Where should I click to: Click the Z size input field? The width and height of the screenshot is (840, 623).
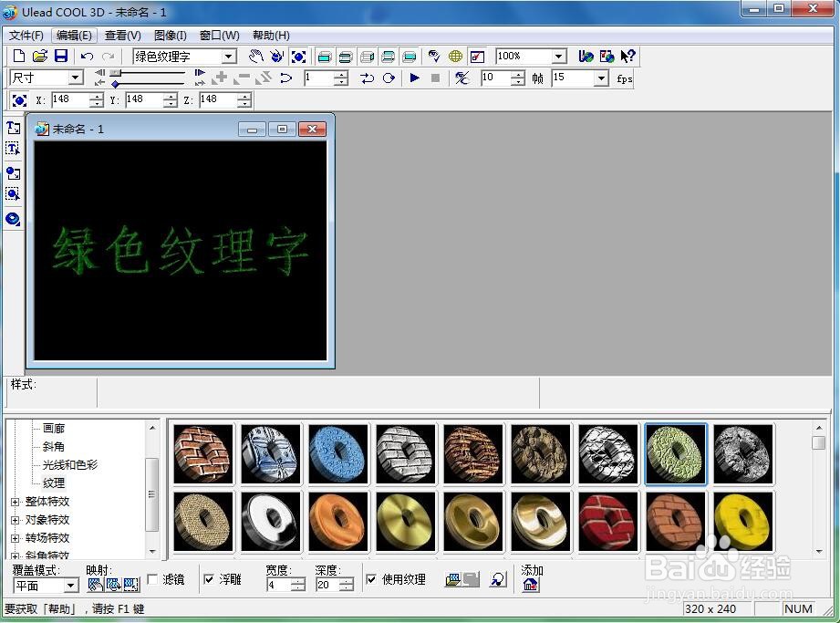[x=218, y=99]
